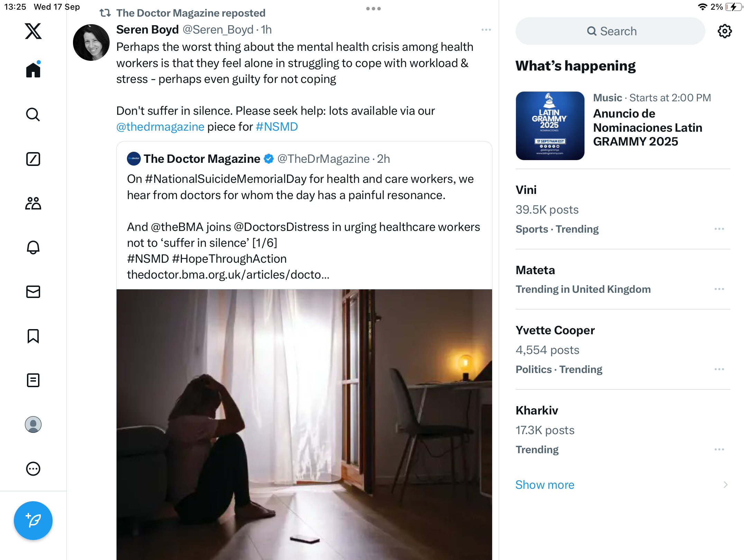Open @thedrmagazine mention link
The width and height of the screenshot is (747, 560).
(160, 127)
